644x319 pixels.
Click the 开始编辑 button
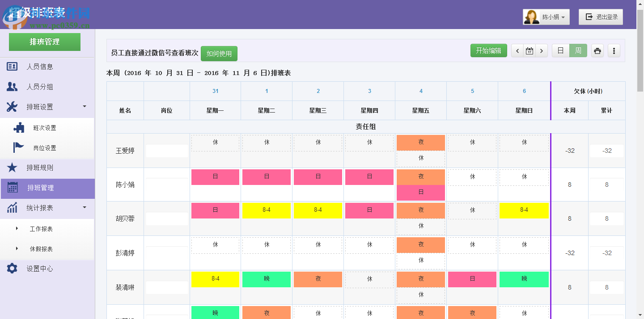click(x=488, y=50)
